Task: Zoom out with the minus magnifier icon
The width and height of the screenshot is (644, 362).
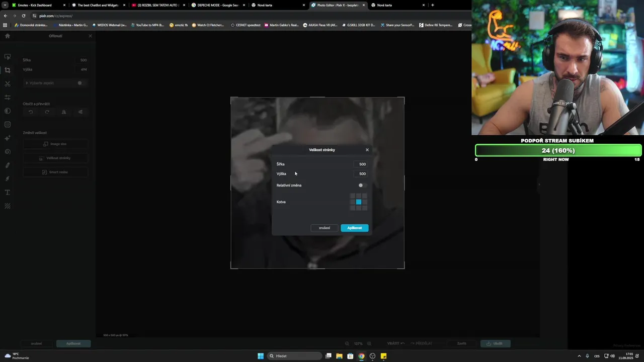Action: point(347,343)
